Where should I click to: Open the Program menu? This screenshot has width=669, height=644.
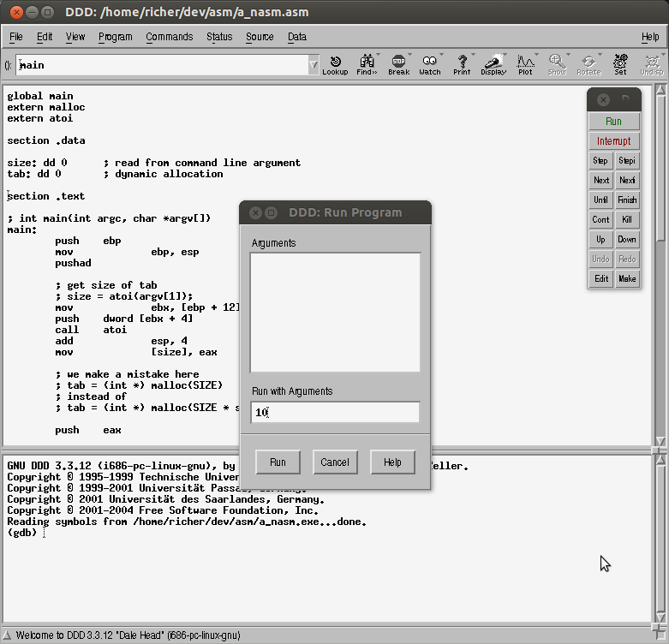[115, 37]
